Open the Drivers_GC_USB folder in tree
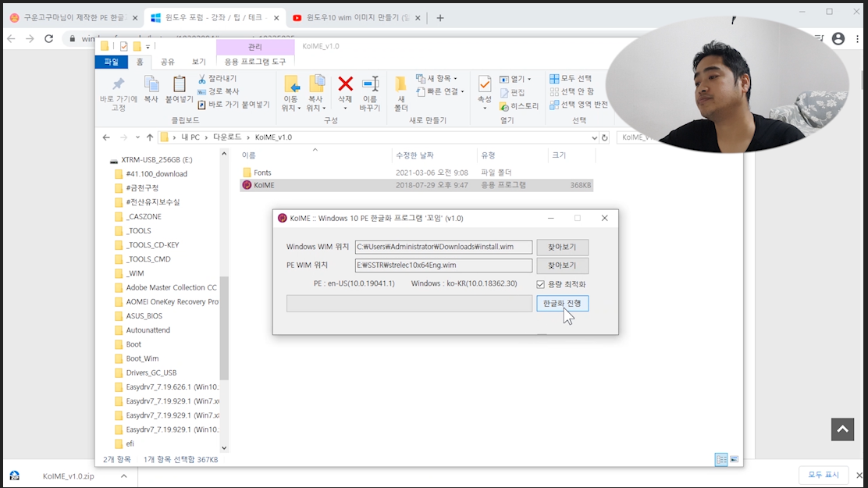The width and height of the screenshot is (868, 488). [151, 372]
